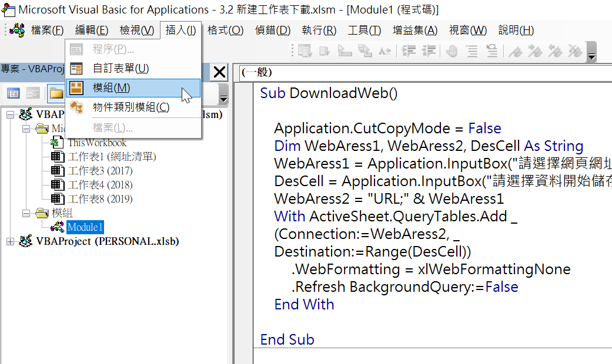
Task: Click the Indent toolbar icon
Action: (409, 51)
